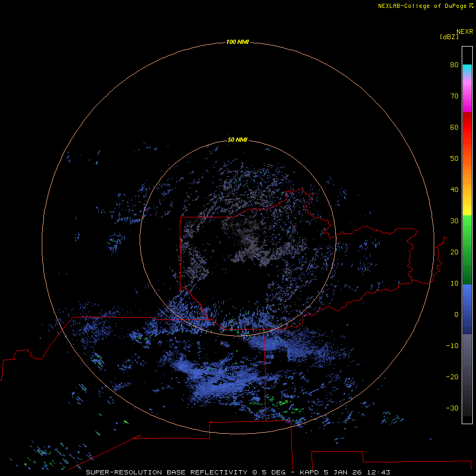
Task: Click the -10 dBZ scale value
Action: click(x=452, y=346)
